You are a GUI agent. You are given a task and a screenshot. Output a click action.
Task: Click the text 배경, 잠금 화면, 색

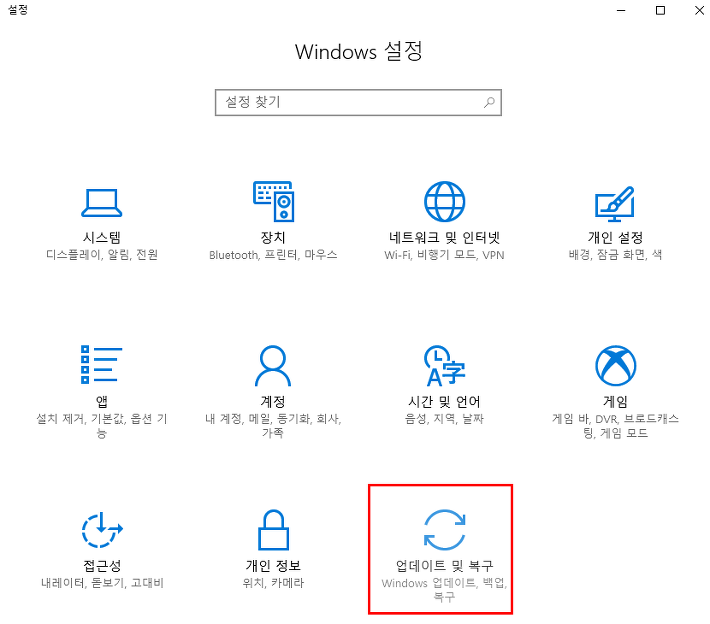615,254
